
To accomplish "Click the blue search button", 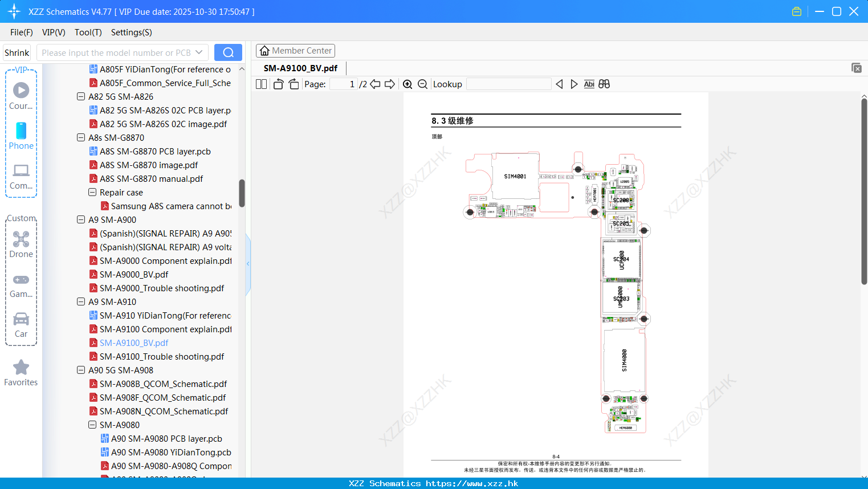I will [x=228, y=52].
